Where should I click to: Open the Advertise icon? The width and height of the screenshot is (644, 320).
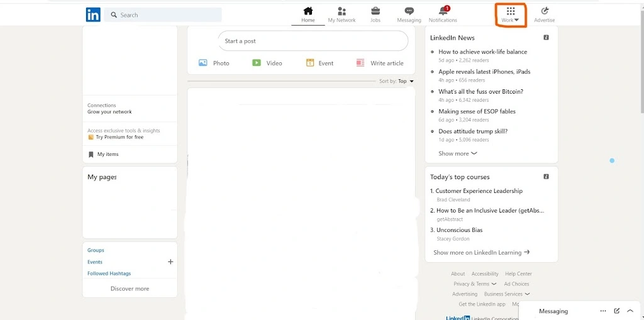click(x=545, y=11)
